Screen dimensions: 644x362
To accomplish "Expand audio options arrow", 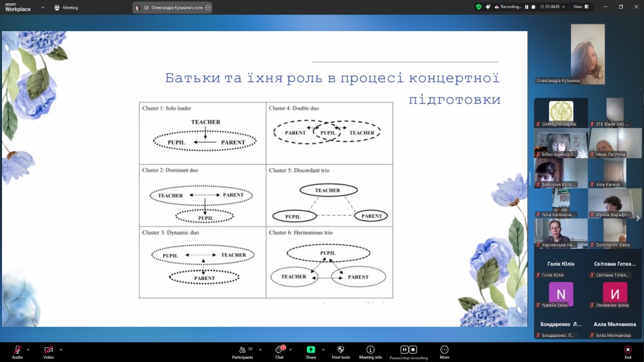I will [28, 350].
